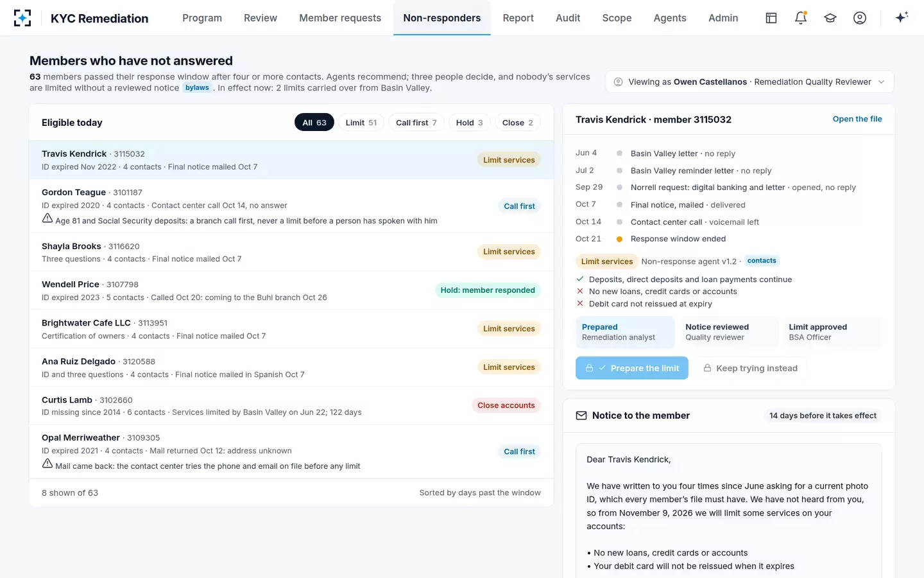This screenshot has width=924, height=578.
Task: Click the Limit approved BSA Officer step
Action: (x=832, y=332)
